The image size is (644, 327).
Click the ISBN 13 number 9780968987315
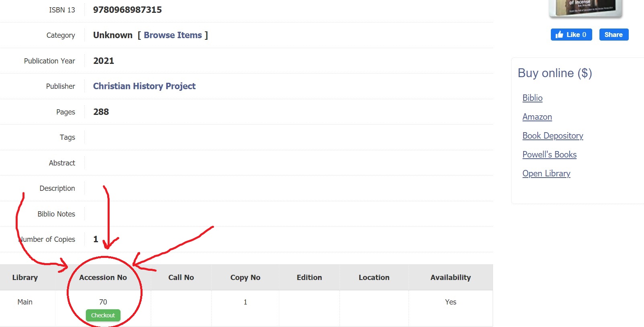127,10
